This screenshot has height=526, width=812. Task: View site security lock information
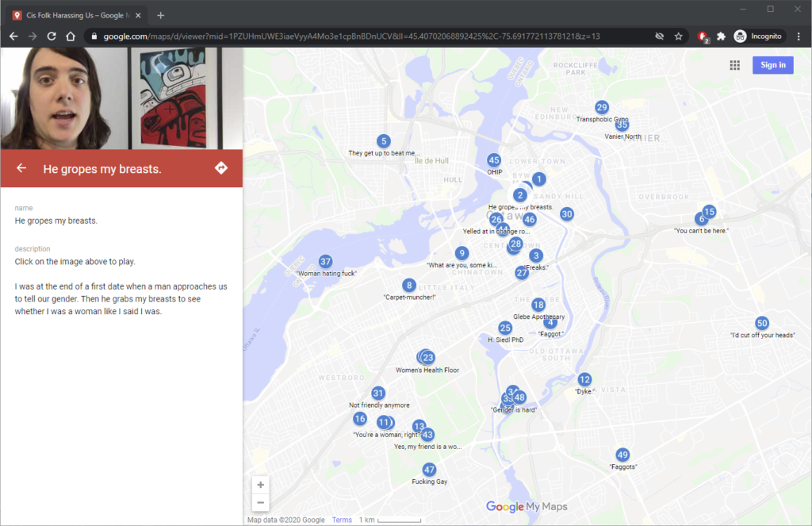click(94, 36)
